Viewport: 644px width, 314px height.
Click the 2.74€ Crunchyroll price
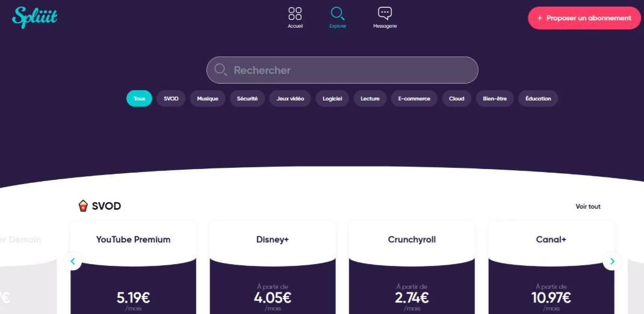pos(412,298)
